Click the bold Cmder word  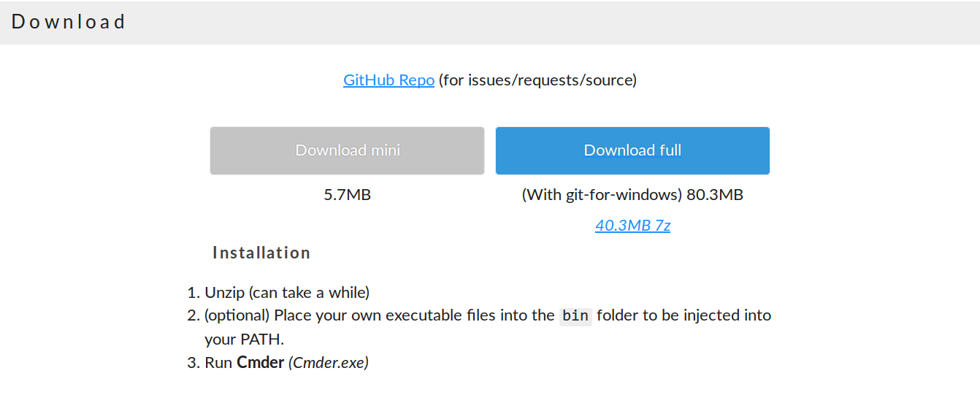coord(261,362)
